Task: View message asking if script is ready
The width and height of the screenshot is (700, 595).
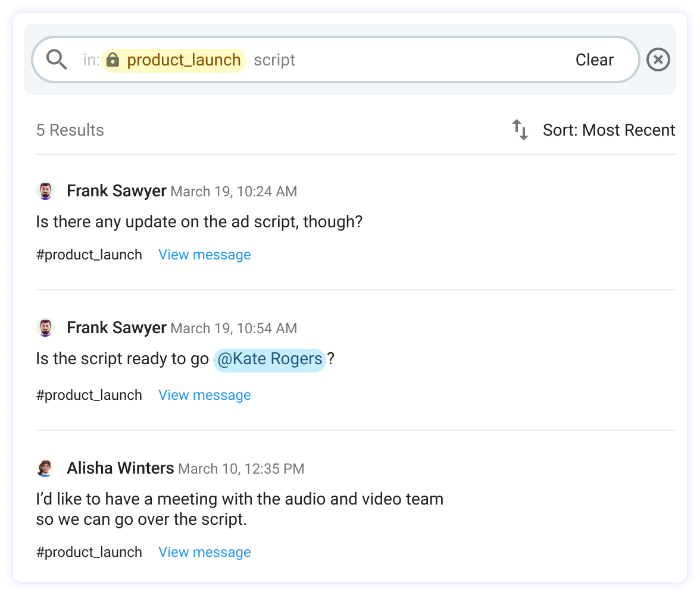Action: coord(205,395)
